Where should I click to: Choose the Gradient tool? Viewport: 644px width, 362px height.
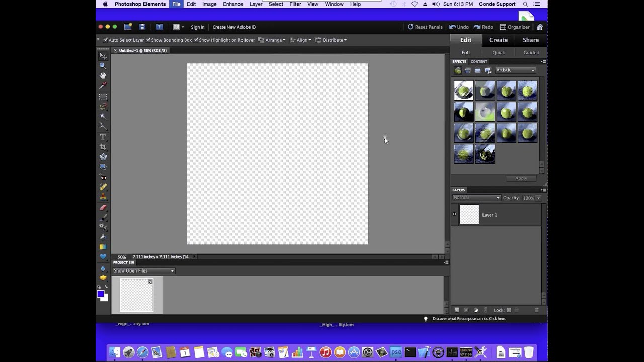click(103, 247)
